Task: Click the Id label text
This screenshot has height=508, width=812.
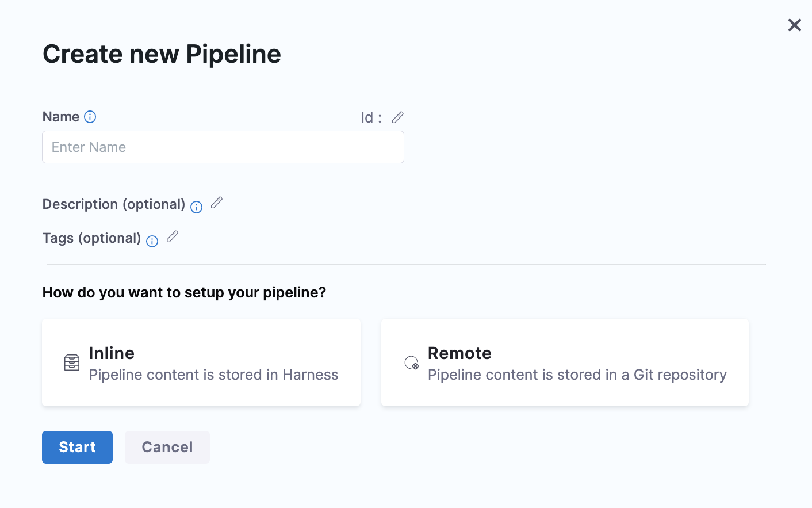Action: (371, 117)
